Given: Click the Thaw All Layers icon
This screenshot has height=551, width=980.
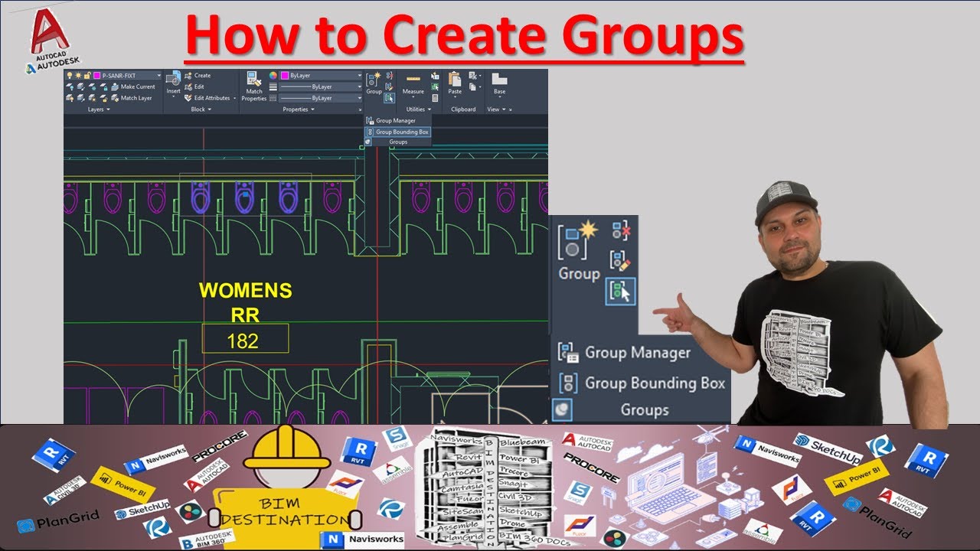Looking at the screenshot, I should click(x=93, y=98).
